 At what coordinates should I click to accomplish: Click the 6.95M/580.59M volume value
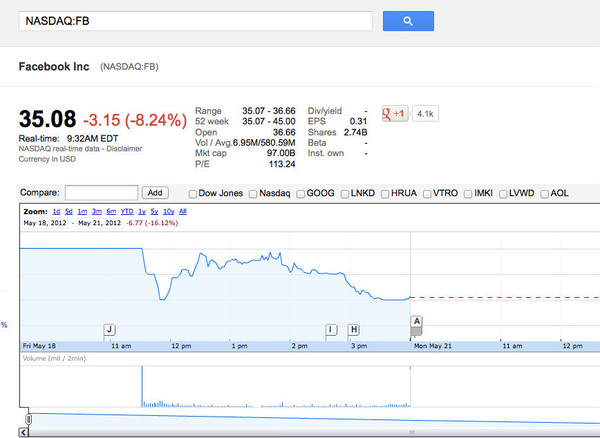click(x=264, y=143)
